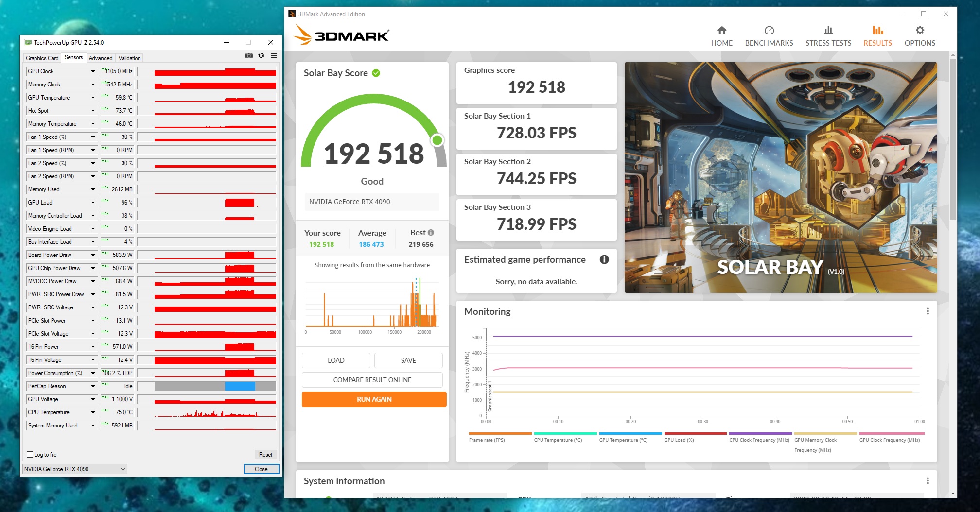Click the Solar Bay score gauge knob
This screenshot has width=980, height=512.
click(437, 140)
